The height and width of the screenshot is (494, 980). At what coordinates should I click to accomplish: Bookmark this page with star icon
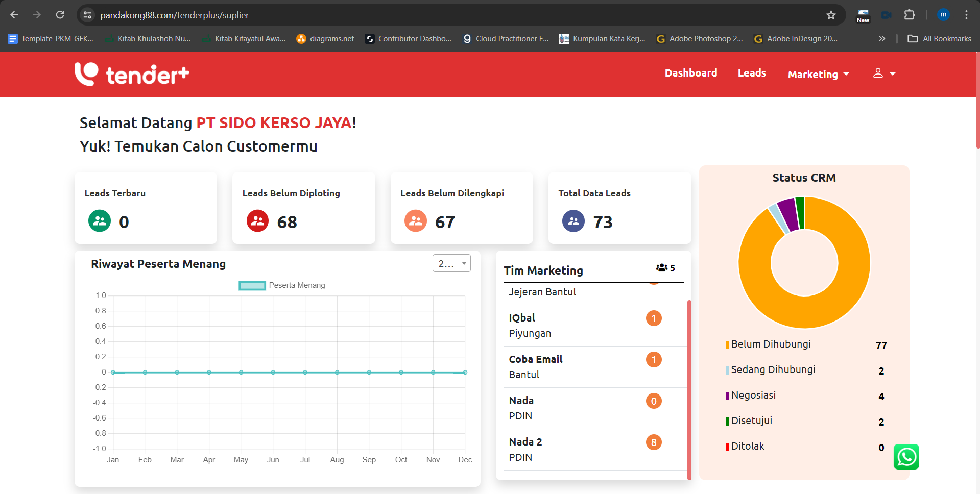pos(831,15)
